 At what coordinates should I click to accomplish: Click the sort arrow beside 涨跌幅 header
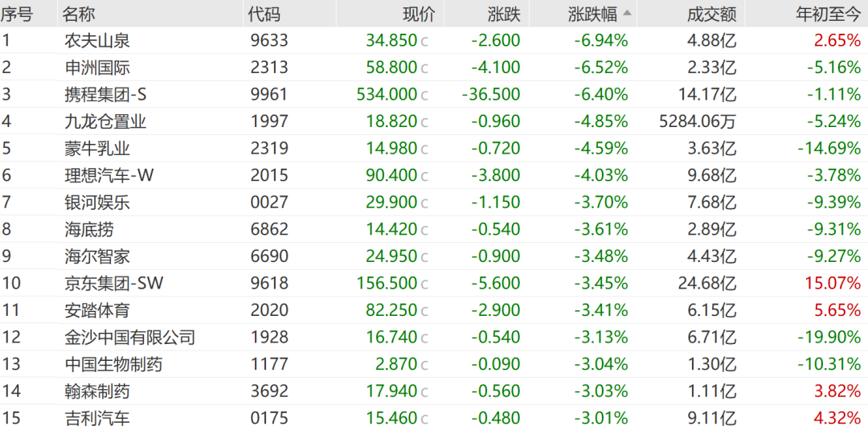coord(627,14)
